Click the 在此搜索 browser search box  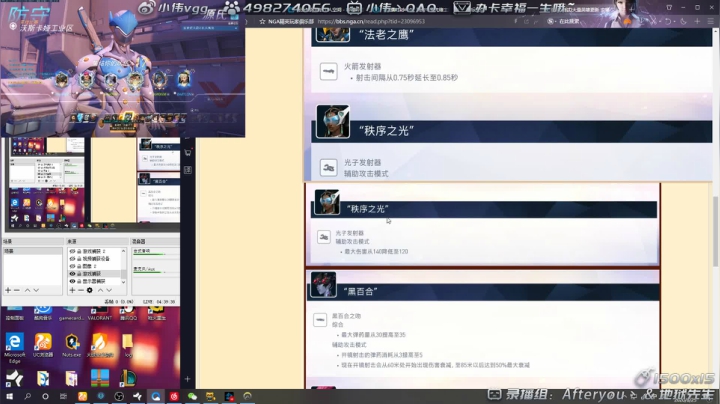[569, 22]
